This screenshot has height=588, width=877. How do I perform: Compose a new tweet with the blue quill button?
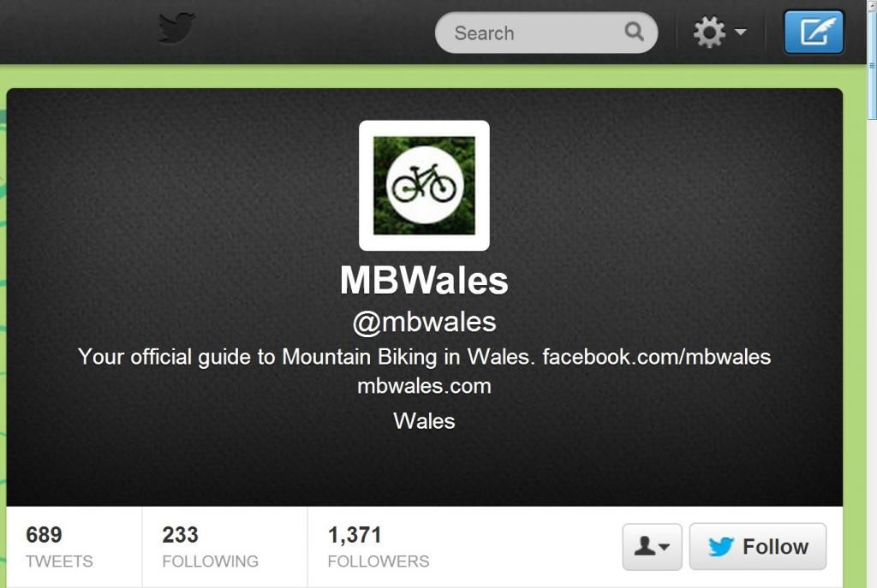814,32
